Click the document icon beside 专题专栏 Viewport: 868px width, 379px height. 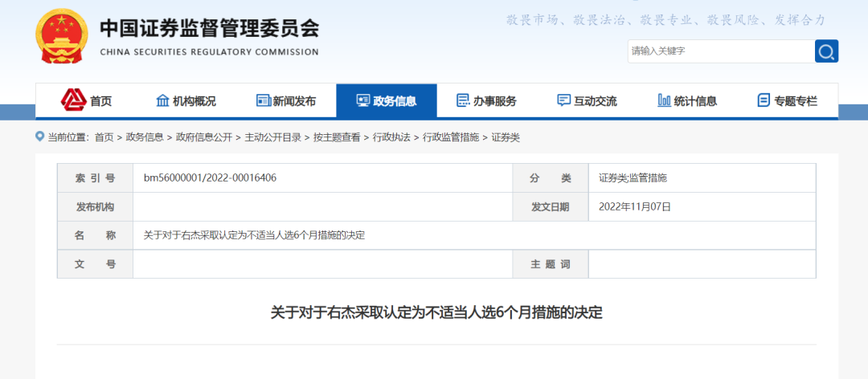[764, 100]
